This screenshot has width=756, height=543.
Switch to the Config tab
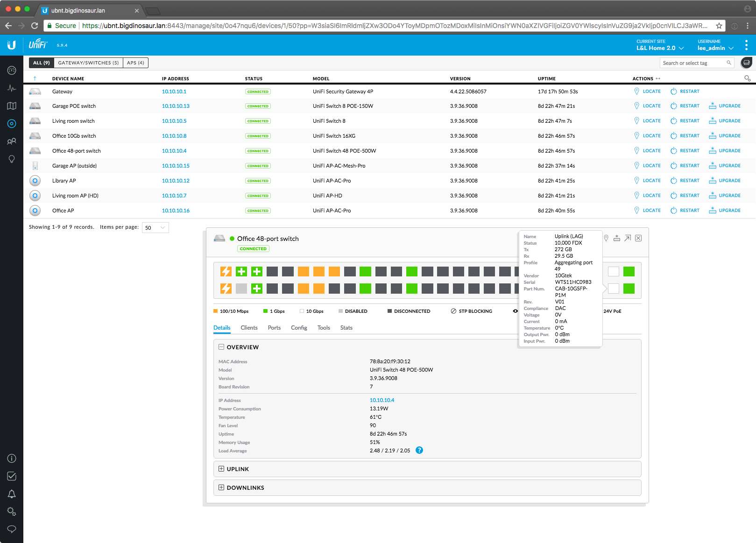[299, 328]
